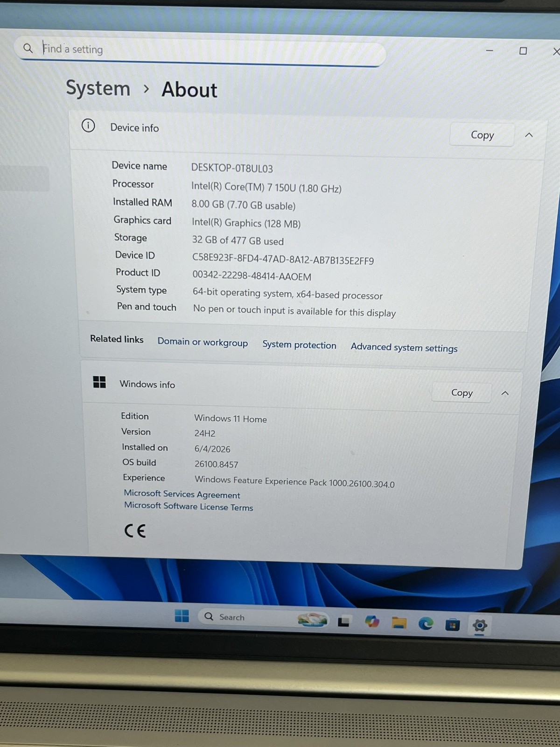Image resolution: width=560 pixels, height=747 pixels.
Task: Open Microsoft Software License Terms link
Action: pos(189,506)
